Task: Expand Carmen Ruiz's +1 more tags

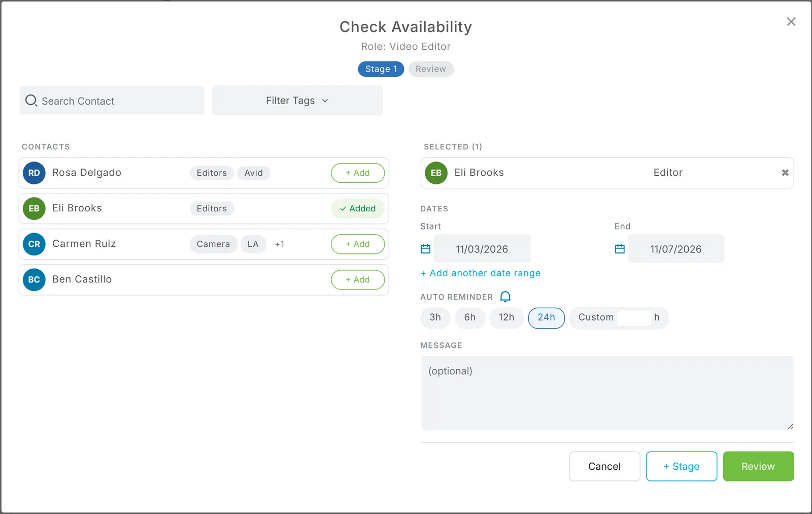Action: point(280,244)
